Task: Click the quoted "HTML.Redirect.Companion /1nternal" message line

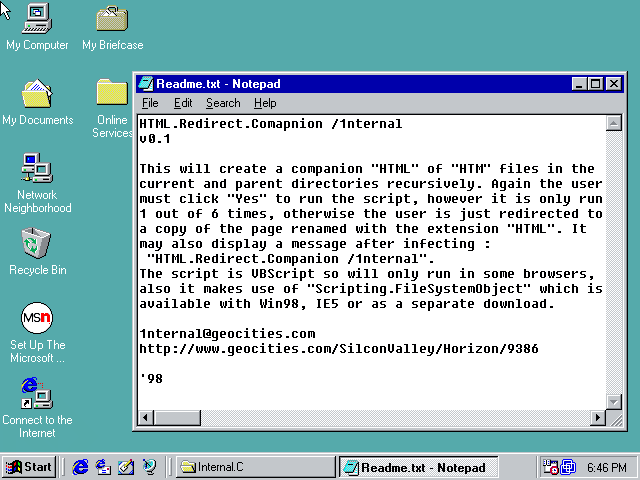Action: pyautogui.click(x=291, y=259)
